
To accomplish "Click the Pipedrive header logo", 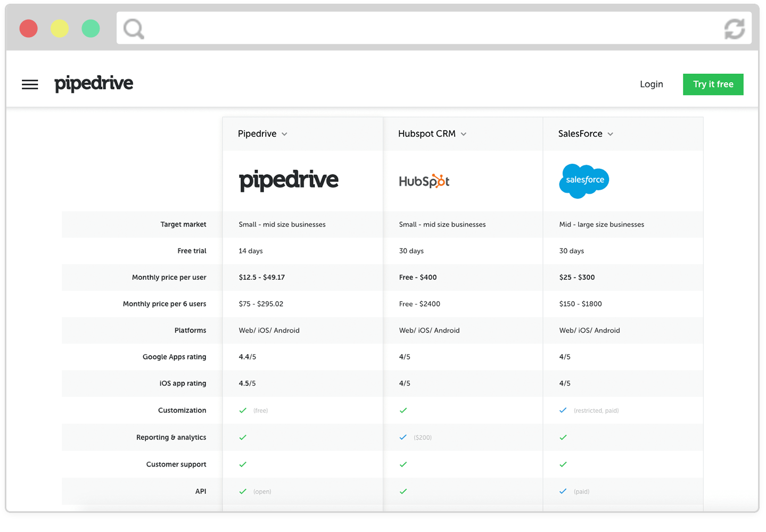I will [94, 84].
